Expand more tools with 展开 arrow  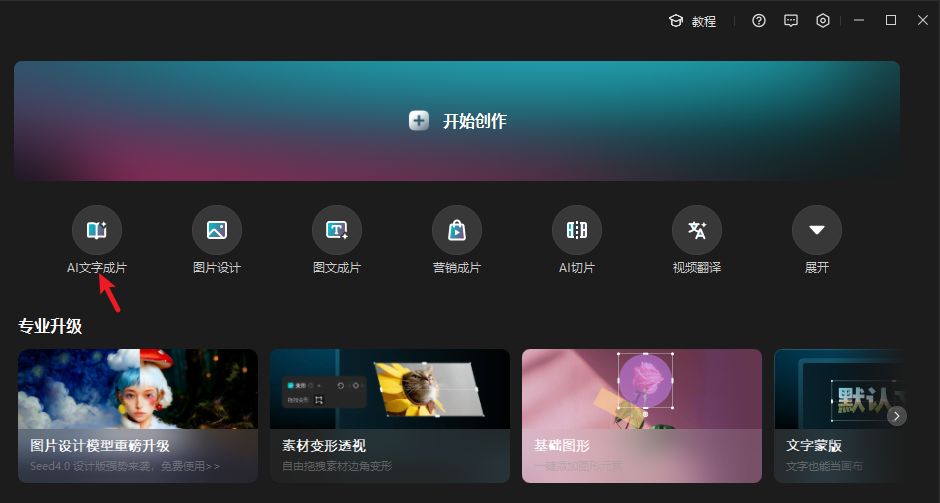pyautogui.click(x=817, y=231)
